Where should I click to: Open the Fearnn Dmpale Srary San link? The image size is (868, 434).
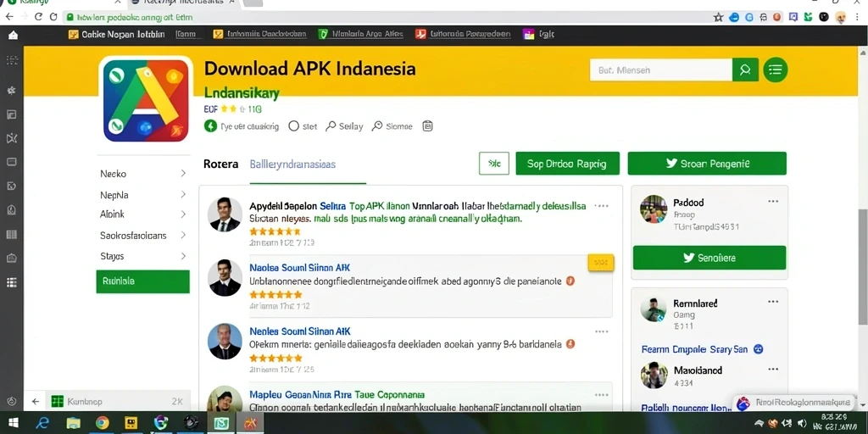pyautogui.click(x=694, y=349)
